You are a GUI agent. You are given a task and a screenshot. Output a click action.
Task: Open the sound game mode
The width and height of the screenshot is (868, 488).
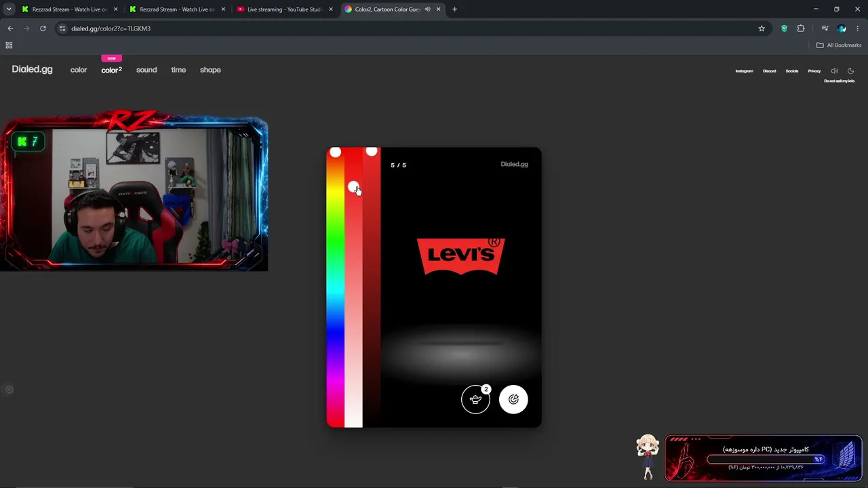pos(146,70)
